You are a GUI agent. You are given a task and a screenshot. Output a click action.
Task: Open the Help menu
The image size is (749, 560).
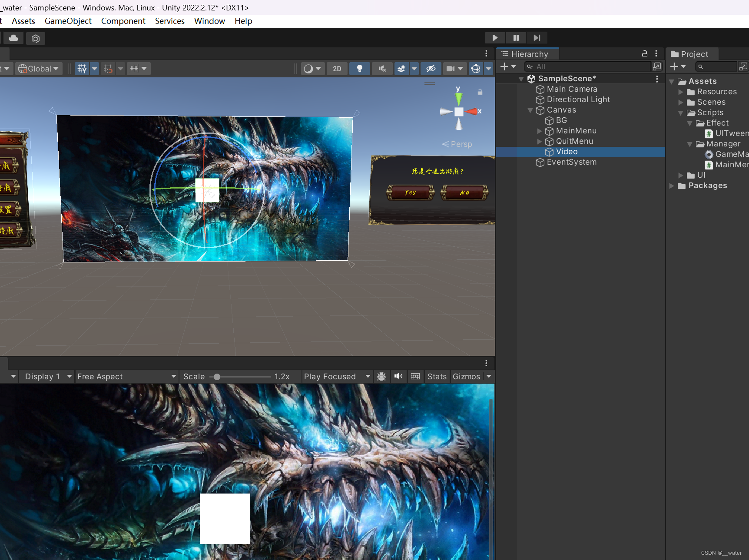click(x=243, y=21)
